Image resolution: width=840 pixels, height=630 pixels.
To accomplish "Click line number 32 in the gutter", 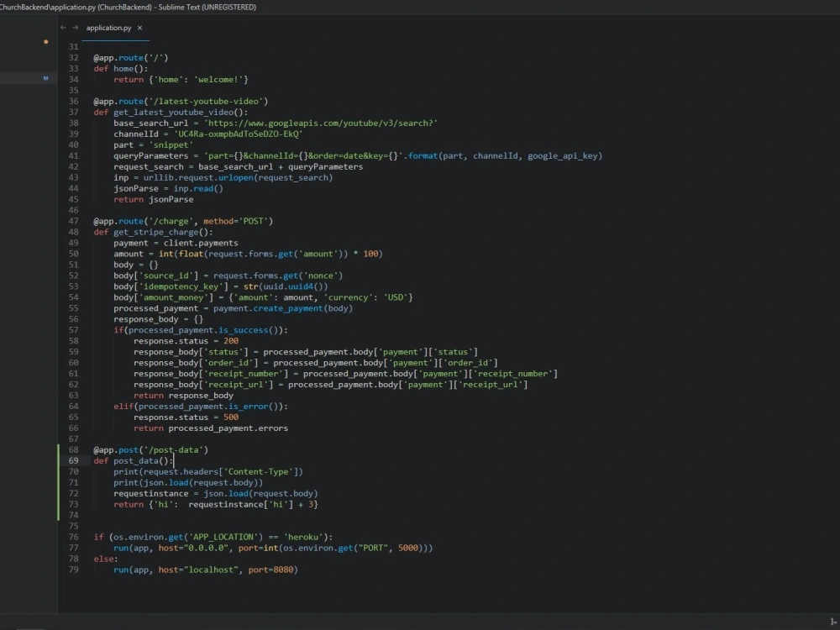I will point(73,58).
